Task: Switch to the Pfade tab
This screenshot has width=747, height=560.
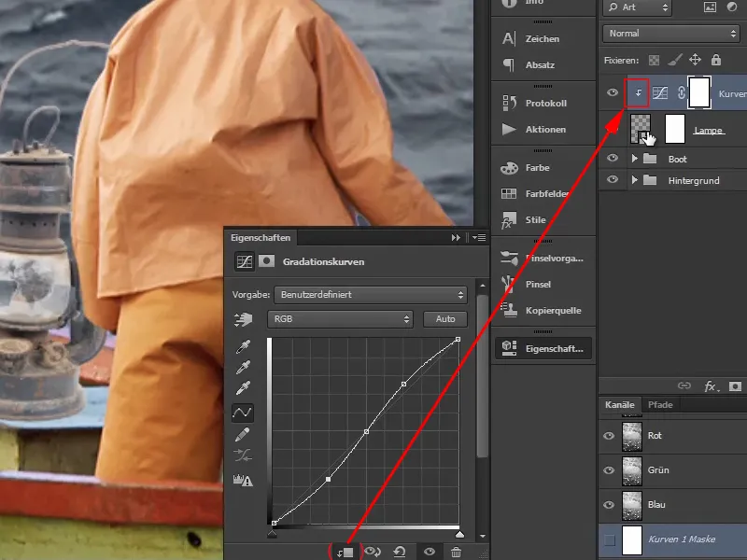Action: [x=660, y=405]
